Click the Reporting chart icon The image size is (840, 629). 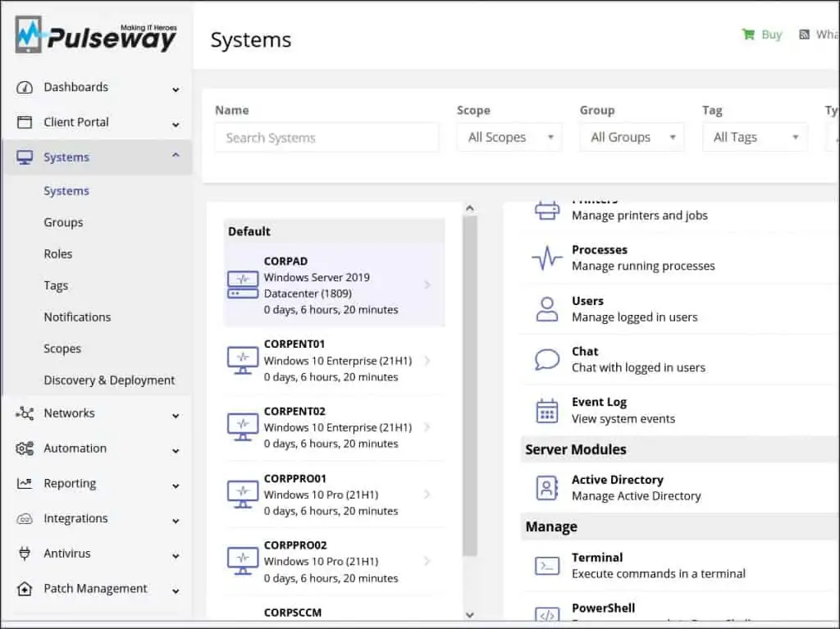click(x=25, y=483)
